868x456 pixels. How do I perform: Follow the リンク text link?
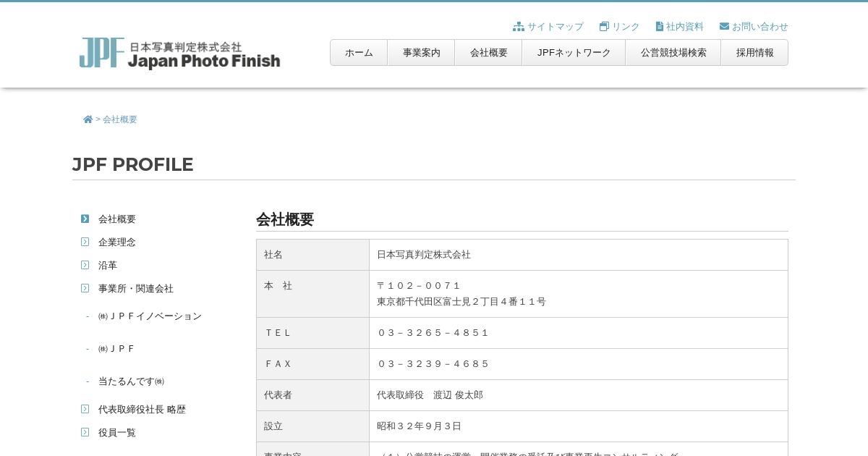click(x=626, y=27)
